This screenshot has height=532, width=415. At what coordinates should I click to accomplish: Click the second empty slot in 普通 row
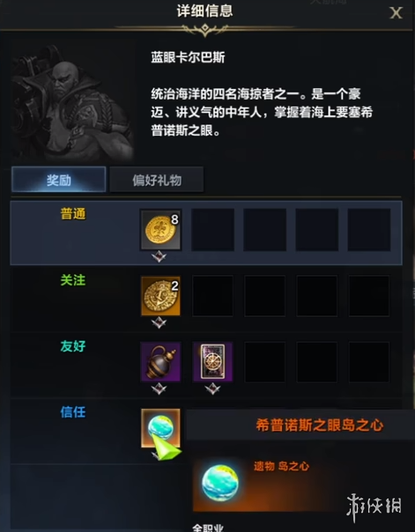(264, 230)
